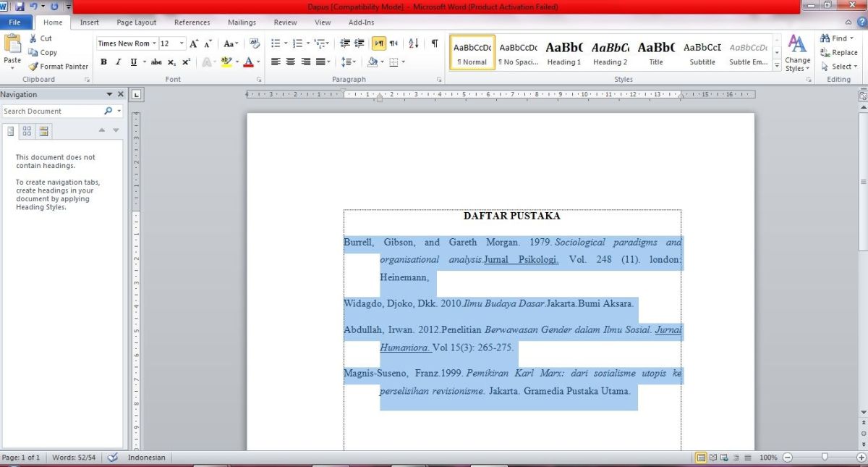The image size is (868, 467).
Task: Click the Paste clipboard icon
Action: point(12,43)
